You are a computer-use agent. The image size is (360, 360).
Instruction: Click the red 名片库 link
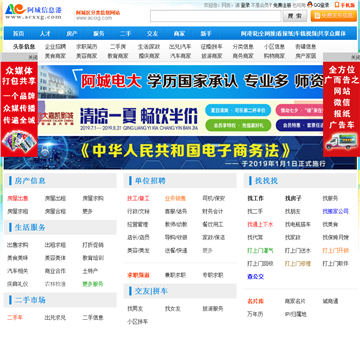(x=255, y=301)
